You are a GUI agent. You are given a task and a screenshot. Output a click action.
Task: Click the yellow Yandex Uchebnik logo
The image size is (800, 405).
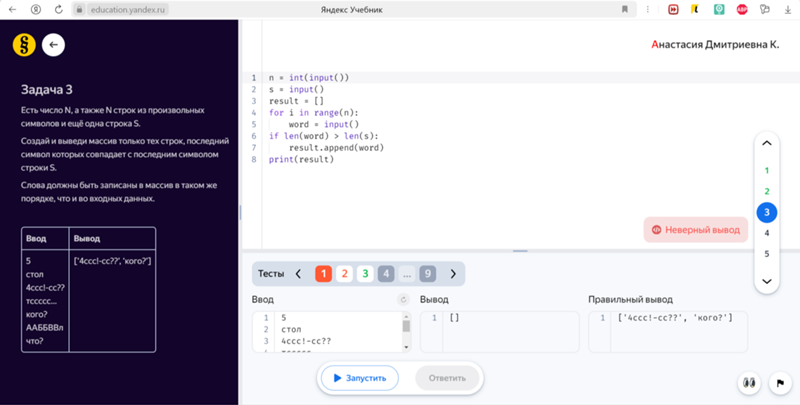23,44
